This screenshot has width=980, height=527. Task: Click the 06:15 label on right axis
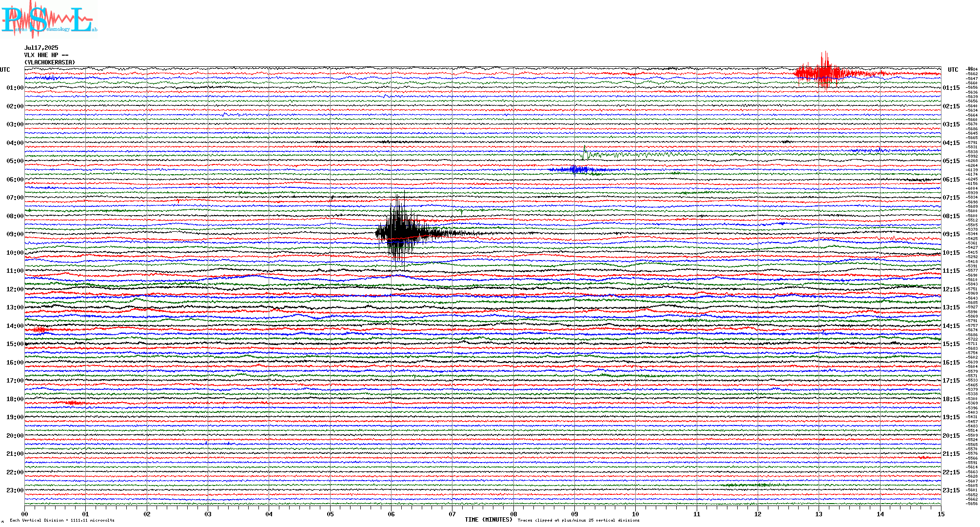click(x=951, y=180)
